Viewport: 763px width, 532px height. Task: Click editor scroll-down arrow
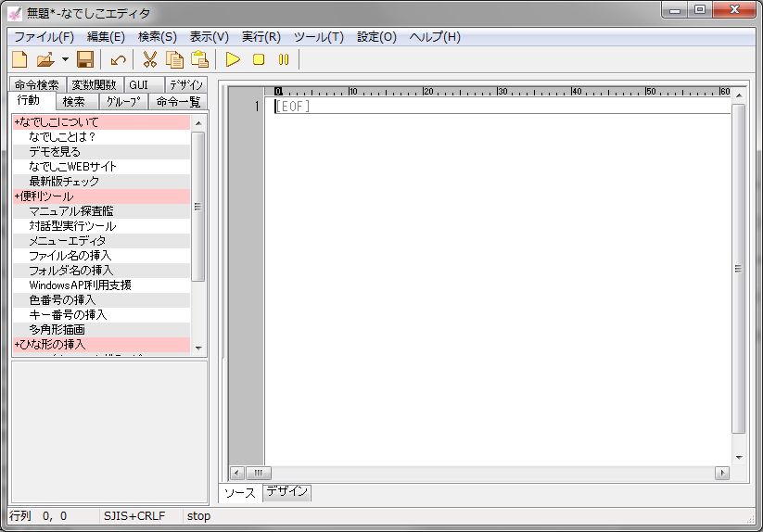pyautogui.click(x=739, y=457)
